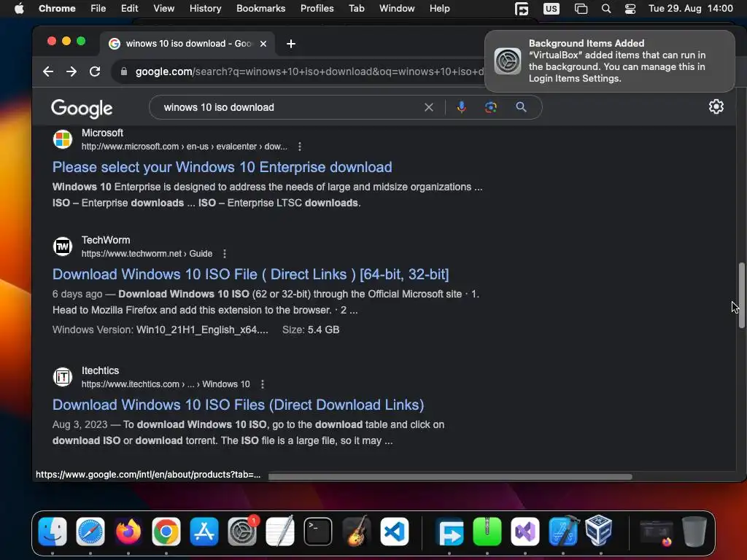Click the US input source menu bar item
The width and height of the screenshot is (747, 560).
coord(551,9)
